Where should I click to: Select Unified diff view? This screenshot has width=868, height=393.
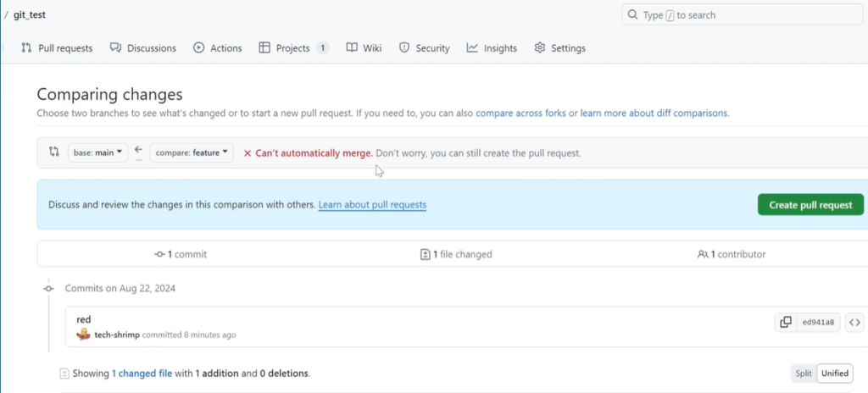coord(834,373)
